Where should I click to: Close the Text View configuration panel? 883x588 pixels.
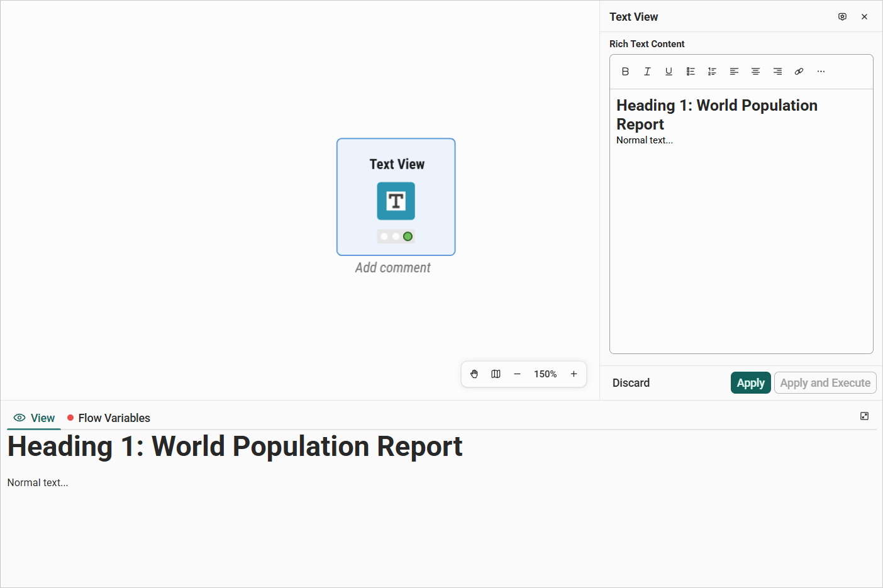pos(865,17)
